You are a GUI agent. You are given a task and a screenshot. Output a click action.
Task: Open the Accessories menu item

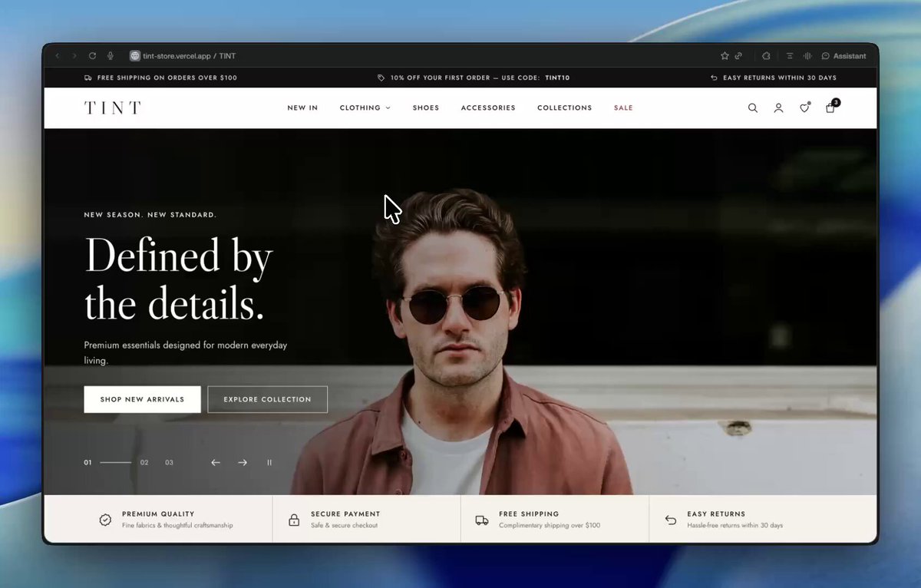[488, 108]
